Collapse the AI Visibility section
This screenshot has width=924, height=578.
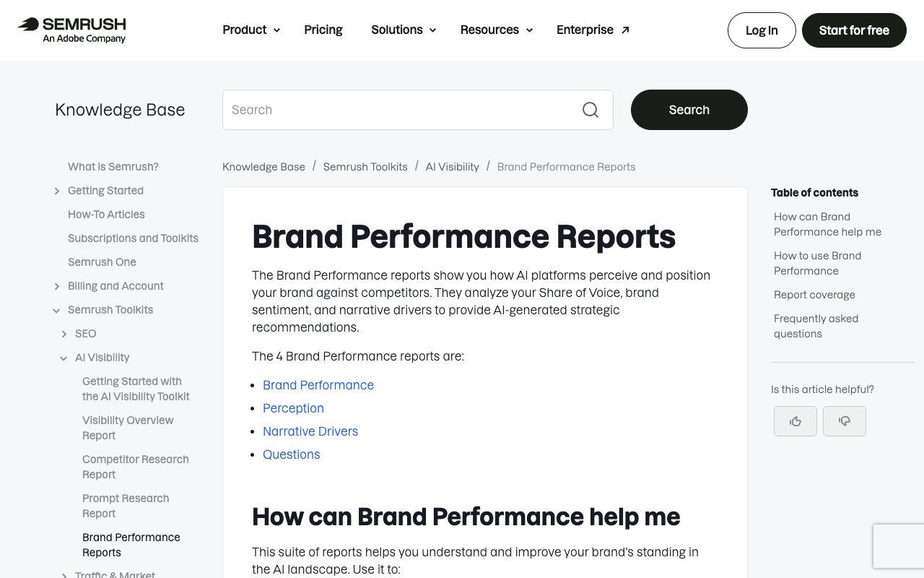point(64,358)
